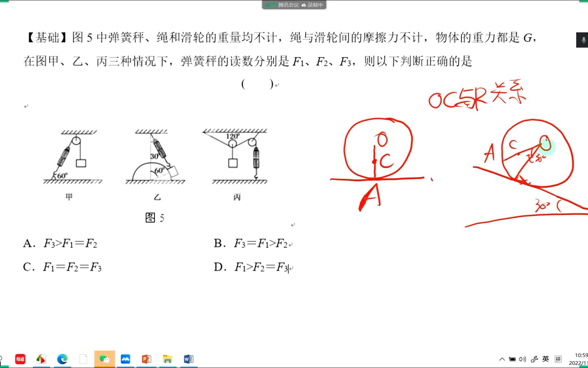Toggle the 拼 IME mode indicator

558,359
